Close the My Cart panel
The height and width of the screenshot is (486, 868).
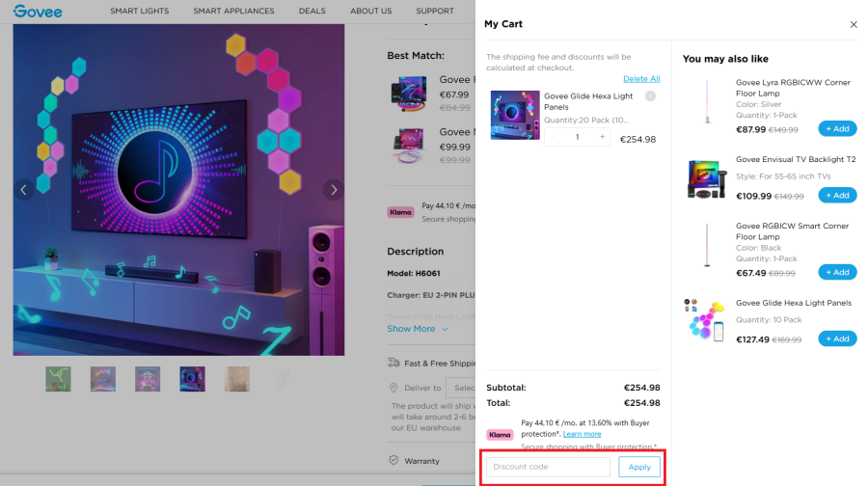point(853,24)
